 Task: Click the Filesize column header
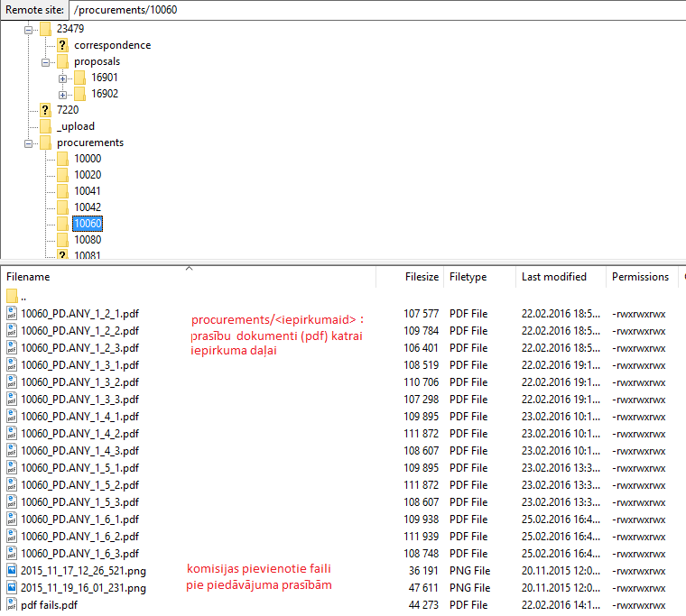point(422,277)
